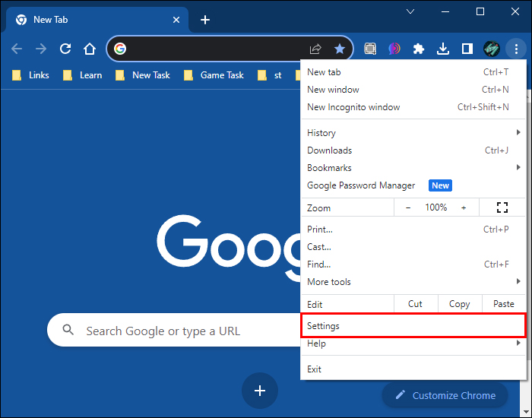Open the tab search chevron
532x418 pixels.
pos(410,11)
